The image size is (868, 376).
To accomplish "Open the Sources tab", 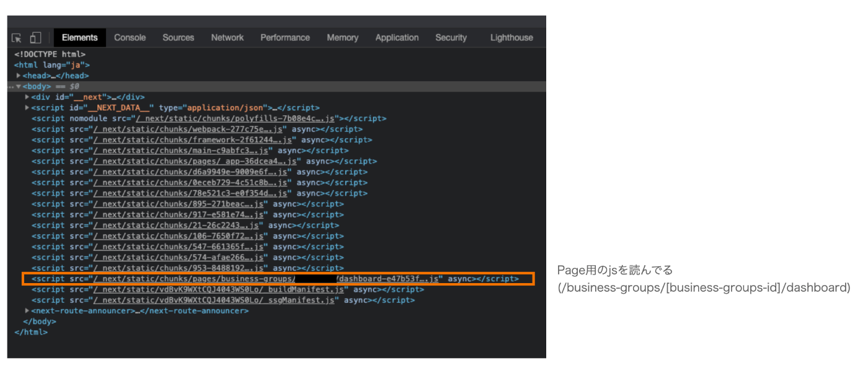I will pos(179,38).
